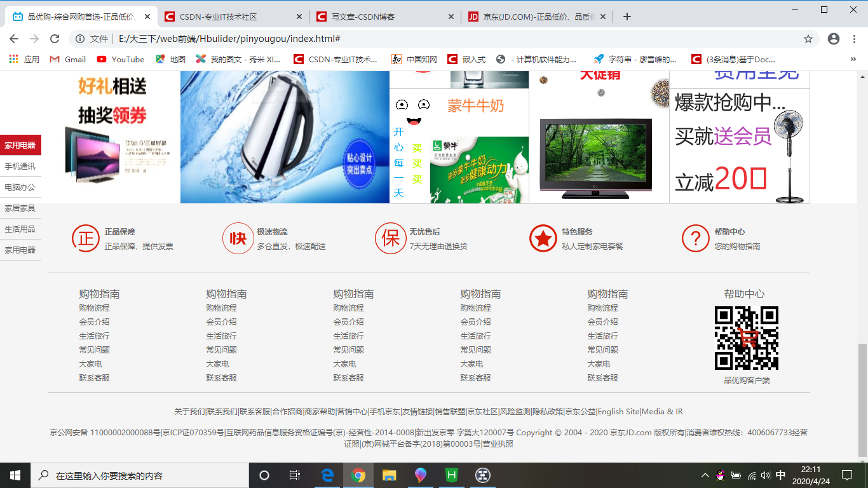
Task: Expand hidden icons in the system tray
Action: pyautogui.click(x=705, y=475)
